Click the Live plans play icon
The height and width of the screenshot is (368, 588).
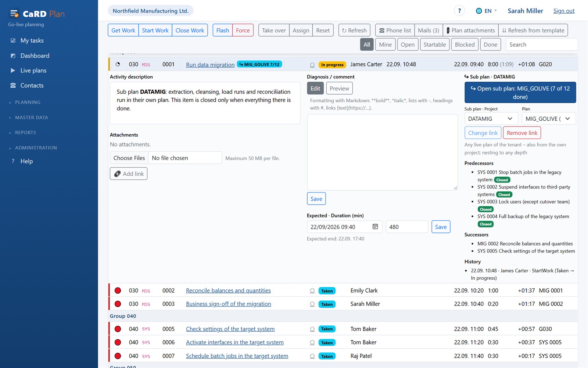click(13, 70)
